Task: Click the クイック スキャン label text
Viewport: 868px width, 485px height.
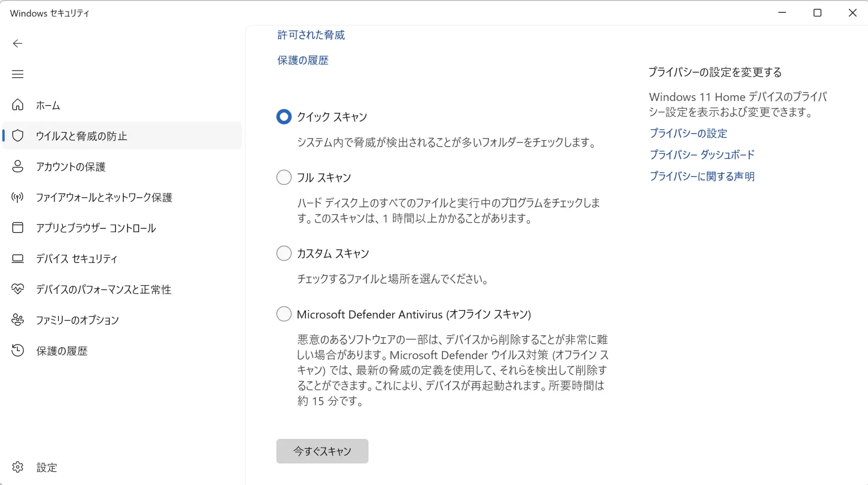Action: click(x=332, y=117)
